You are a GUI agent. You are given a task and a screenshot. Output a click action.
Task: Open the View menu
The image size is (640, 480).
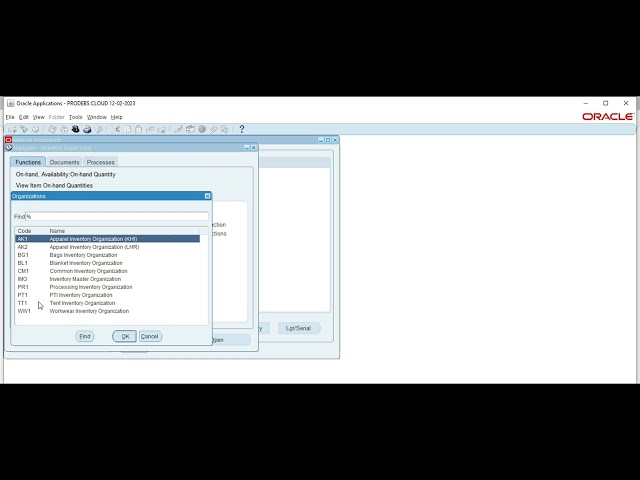click(x=38, y=117)
